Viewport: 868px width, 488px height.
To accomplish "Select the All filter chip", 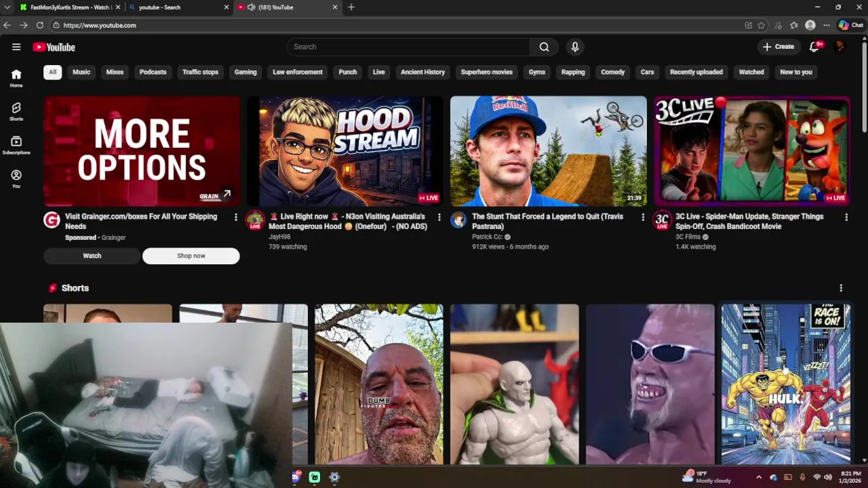I will tap(52, 72).
